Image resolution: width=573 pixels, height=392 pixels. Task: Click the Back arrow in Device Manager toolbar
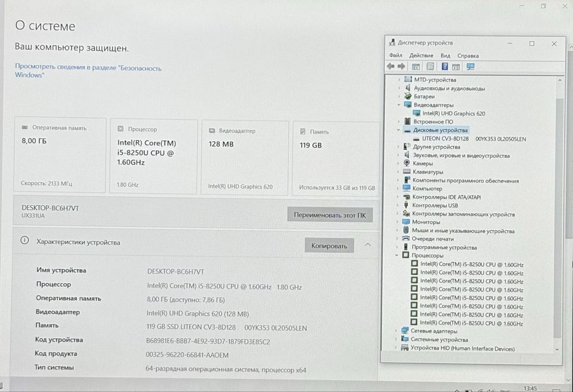click(391, 66)
